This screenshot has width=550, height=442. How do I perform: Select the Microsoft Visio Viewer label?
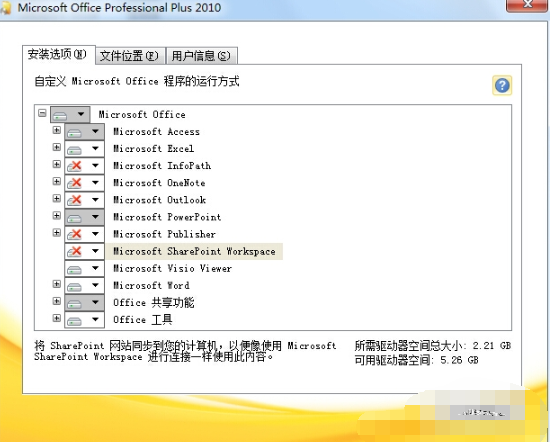coord(172,268)
